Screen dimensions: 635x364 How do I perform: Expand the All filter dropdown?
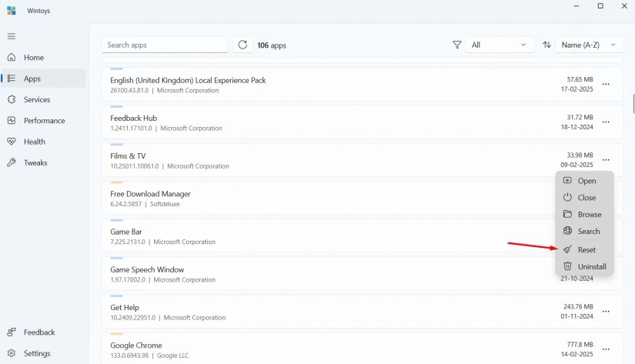[x=499, y=45]
